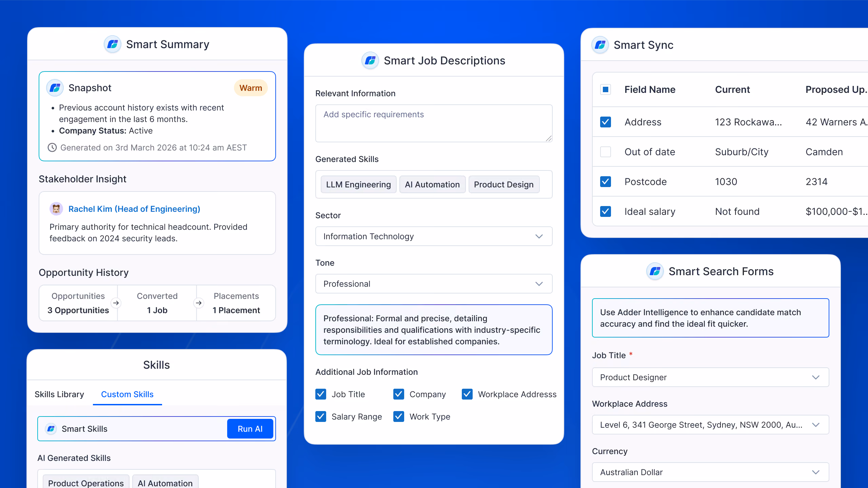868x488 pixels.
Task: Open Rachel Kim (Head of Engineering) link
Action: point(134,209)
